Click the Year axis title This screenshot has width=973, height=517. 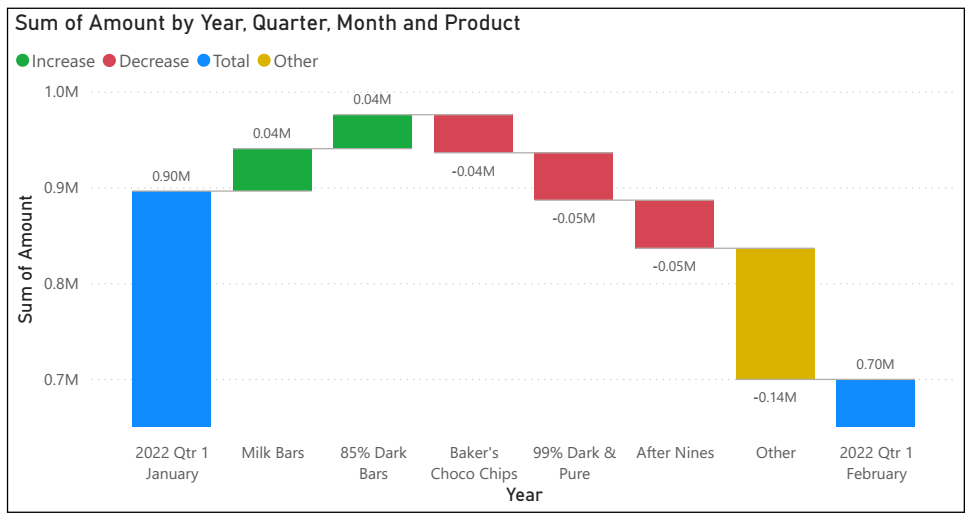pyautogui.click(x=524, y=495)
